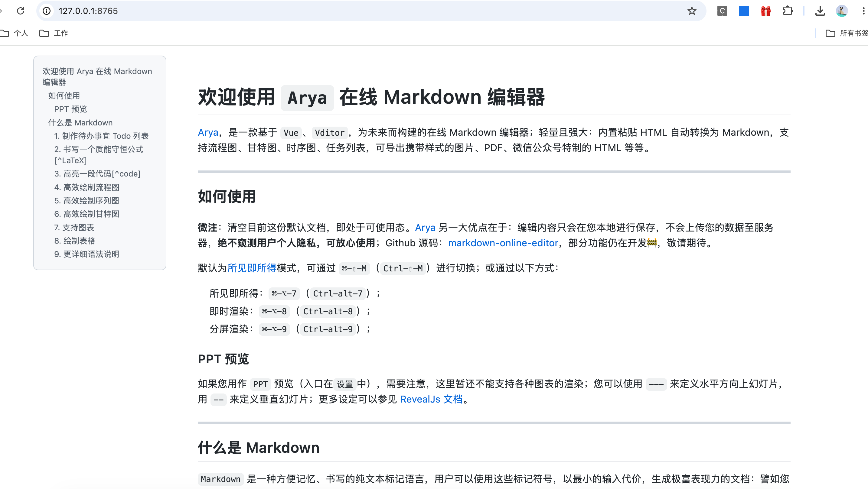Open the RevealJs 文档 link
This screenshot has width=868, height=489.
(x=431, y=400)
